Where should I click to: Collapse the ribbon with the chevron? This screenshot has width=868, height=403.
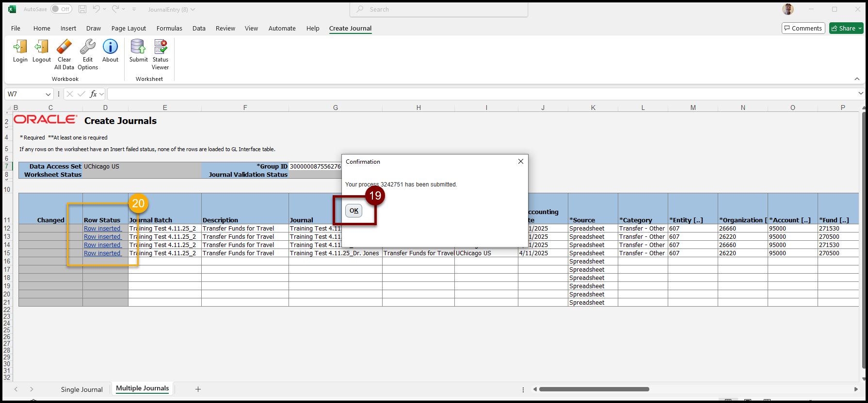pos(857,79)
